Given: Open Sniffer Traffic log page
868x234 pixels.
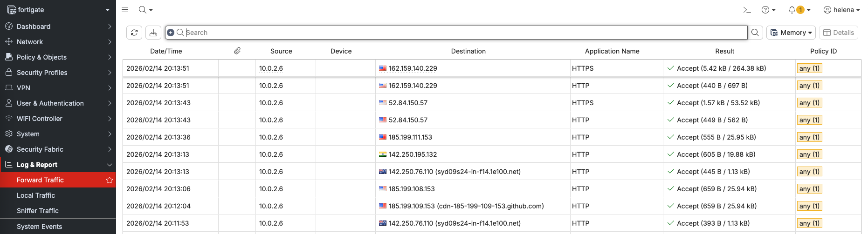Looking at the screenshot, I should (38, 211).
